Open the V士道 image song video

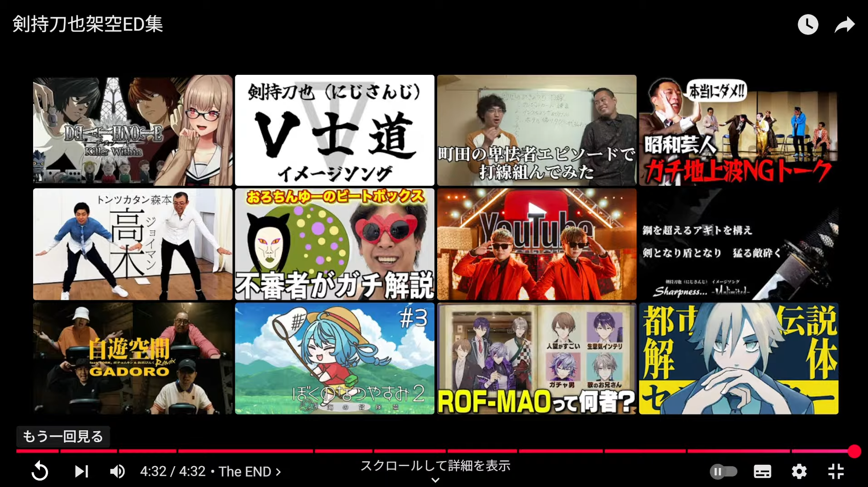334,130
